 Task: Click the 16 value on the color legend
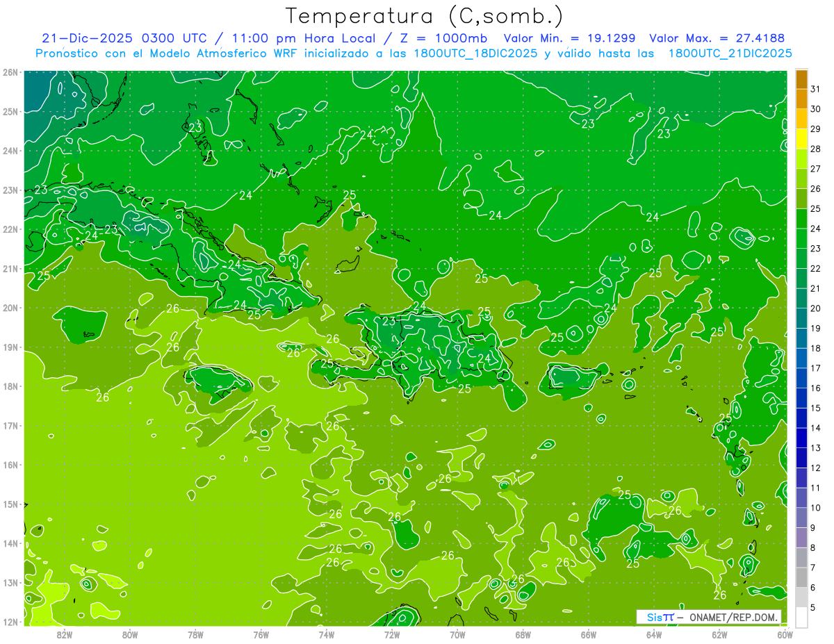click(815, 388)
